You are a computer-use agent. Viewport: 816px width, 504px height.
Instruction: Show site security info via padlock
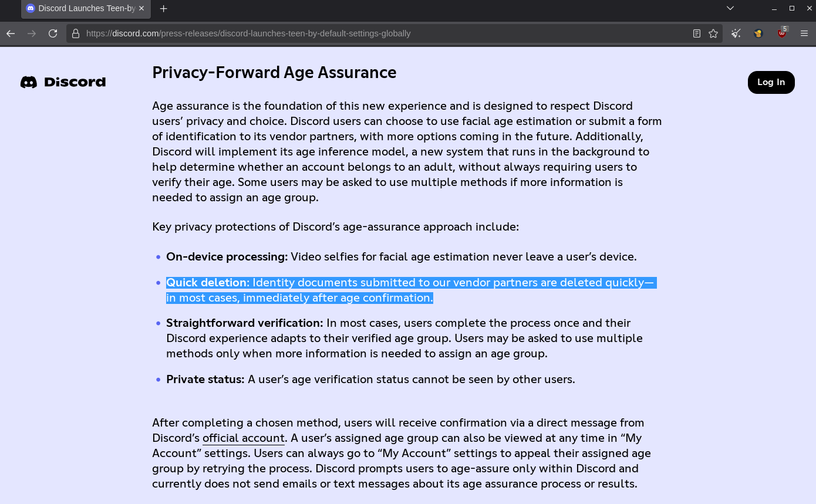[76, 33]
